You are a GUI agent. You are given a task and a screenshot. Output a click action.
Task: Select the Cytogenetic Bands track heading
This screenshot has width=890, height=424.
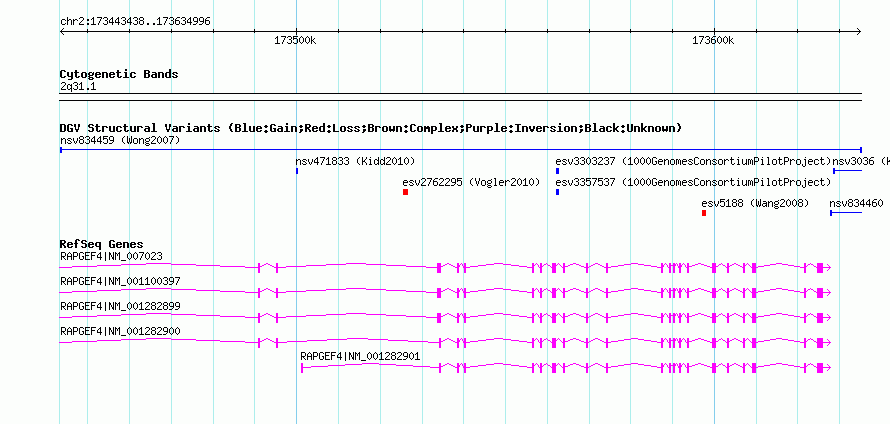pos(119,74)
